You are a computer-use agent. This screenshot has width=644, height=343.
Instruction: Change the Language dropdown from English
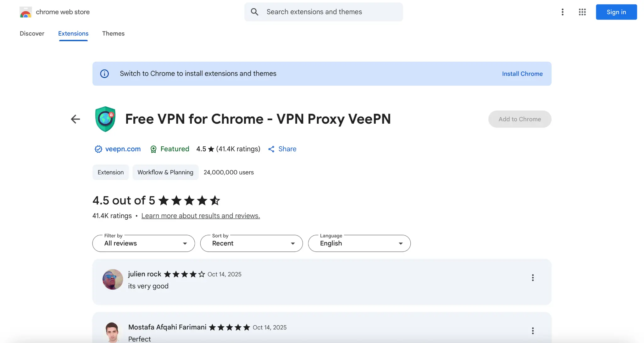359,244
